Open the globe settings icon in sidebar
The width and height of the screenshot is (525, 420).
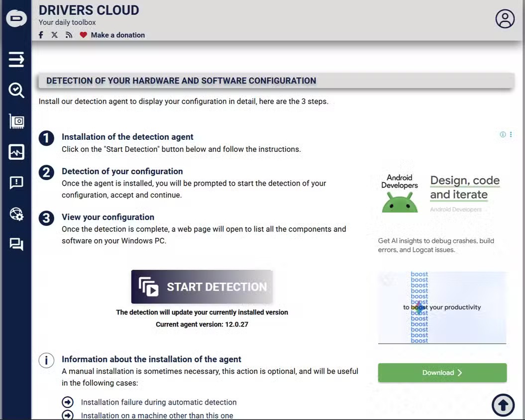coord(16,213)
